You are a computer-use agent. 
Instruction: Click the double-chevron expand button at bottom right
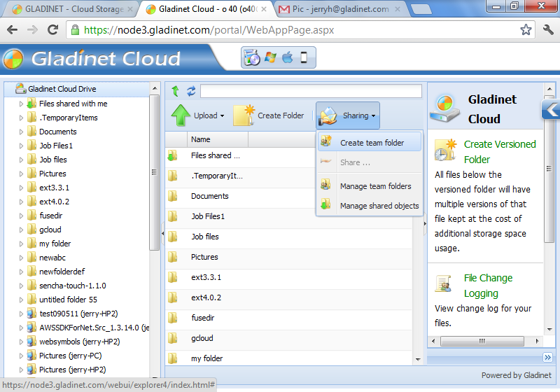coord(547,357)
